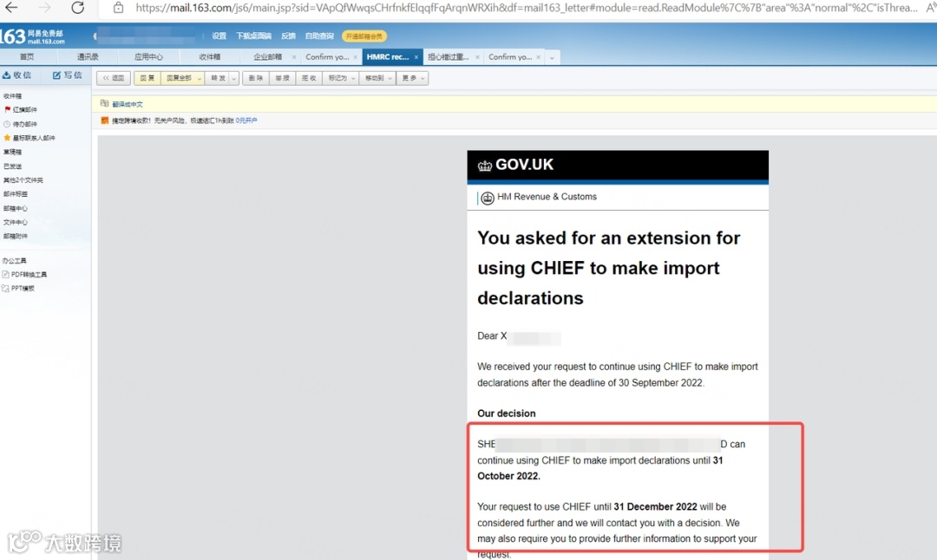
Task: Click the 举报 report button
Action: (x=282, y=78)
